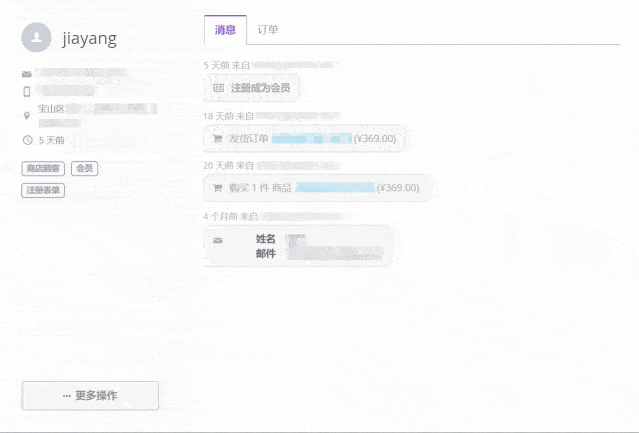This screenshot has width=639, height=433.
Task: Click the email envelope icon in contact info
Action: [x=27, y=74]
